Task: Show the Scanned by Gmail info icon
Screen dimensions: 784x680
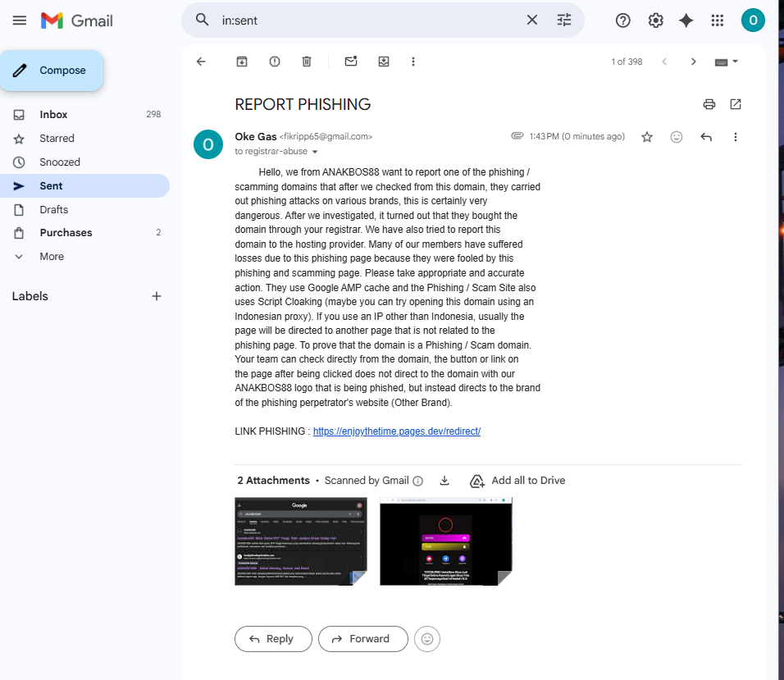Action: tap(418, 481)
